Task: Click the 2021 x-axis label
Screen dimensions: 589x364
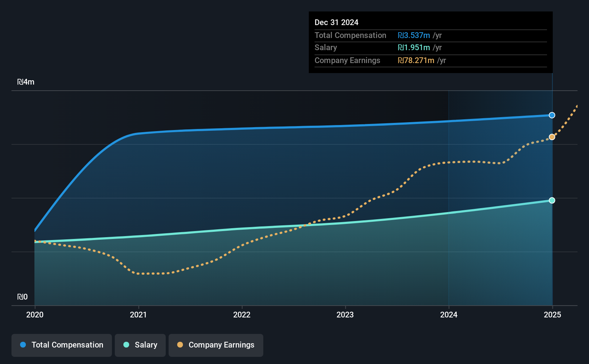Action: [x=138, y=315]
